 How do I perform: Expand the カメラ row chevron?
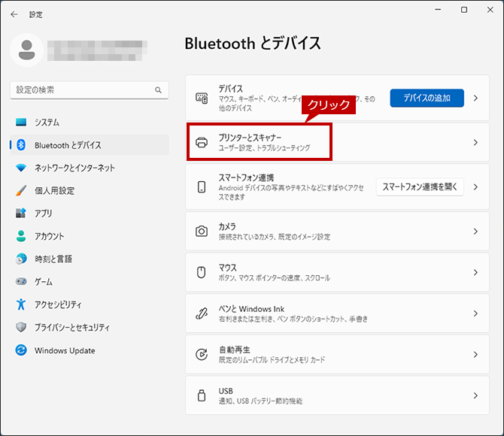(x=475, y=232)
